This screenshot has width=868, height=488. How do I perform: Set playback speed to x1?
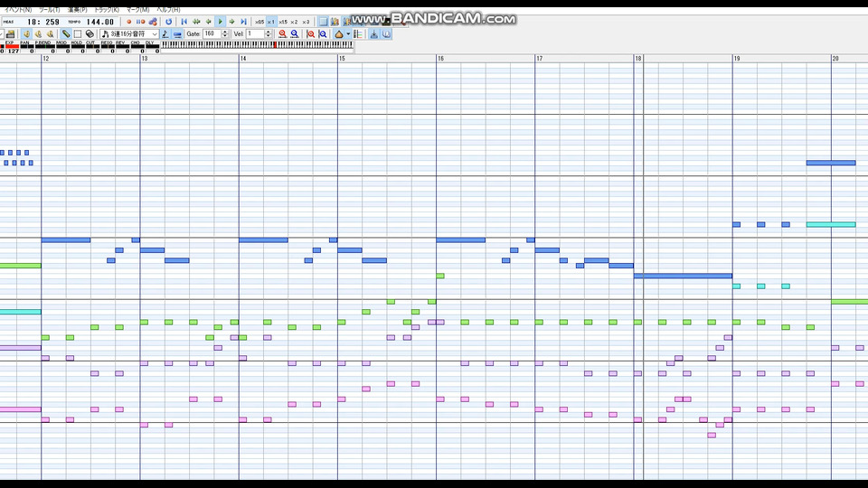(270, 22)
